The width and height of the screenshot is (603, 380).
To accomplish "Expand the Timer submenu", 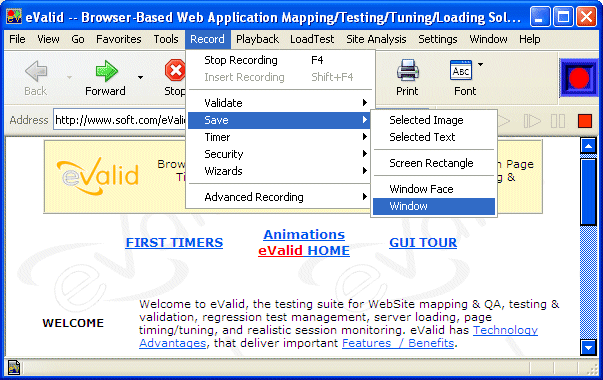I will [x=279, y=137].
